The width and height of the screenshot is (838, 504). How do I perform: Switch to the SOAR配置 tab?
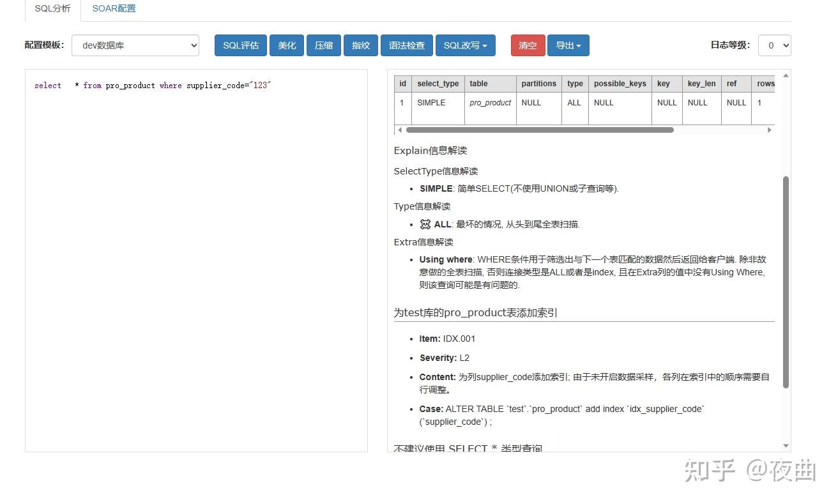click(x=114, y=8)
